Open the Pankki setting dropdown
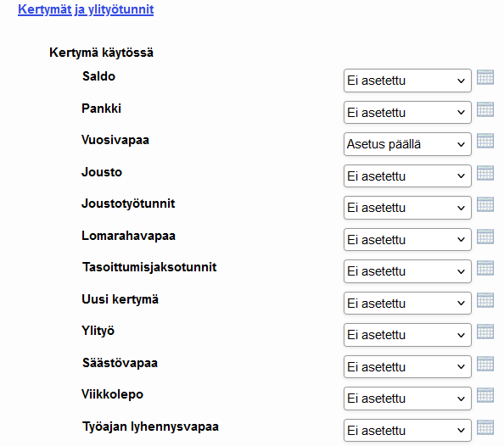Screen dimensions: 504x446 407,113
